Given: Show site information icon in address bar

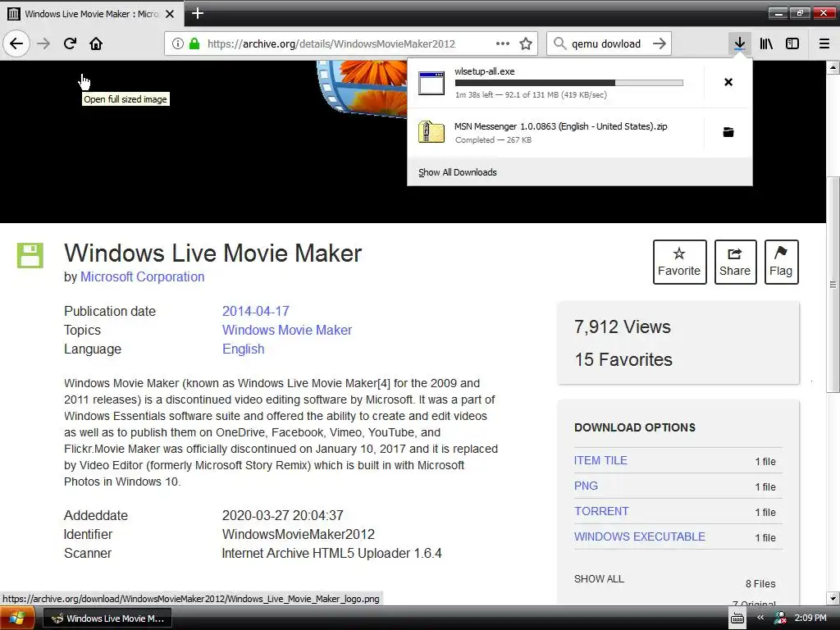Looking at the screenshot, I should [x=178, y=43].
